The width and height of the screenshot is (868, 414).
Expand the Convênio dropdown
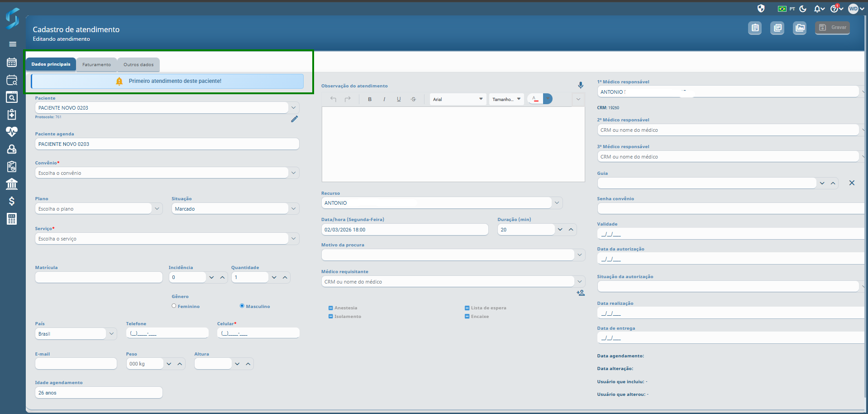tap(293, 173)
